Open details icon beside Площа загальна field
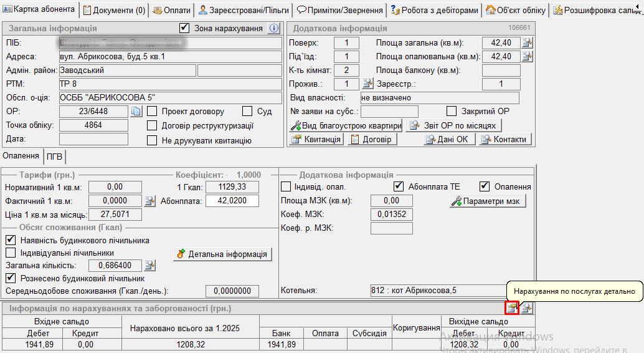 527,42
